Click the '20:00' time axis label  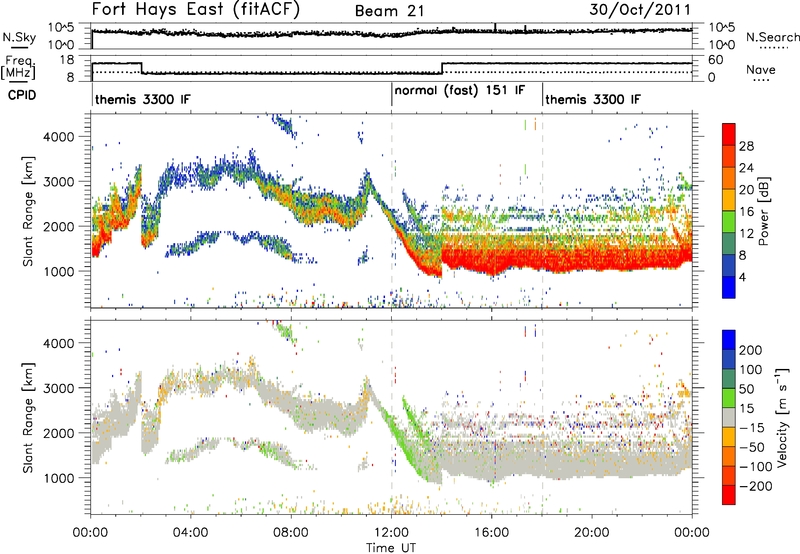pos(591,533)
